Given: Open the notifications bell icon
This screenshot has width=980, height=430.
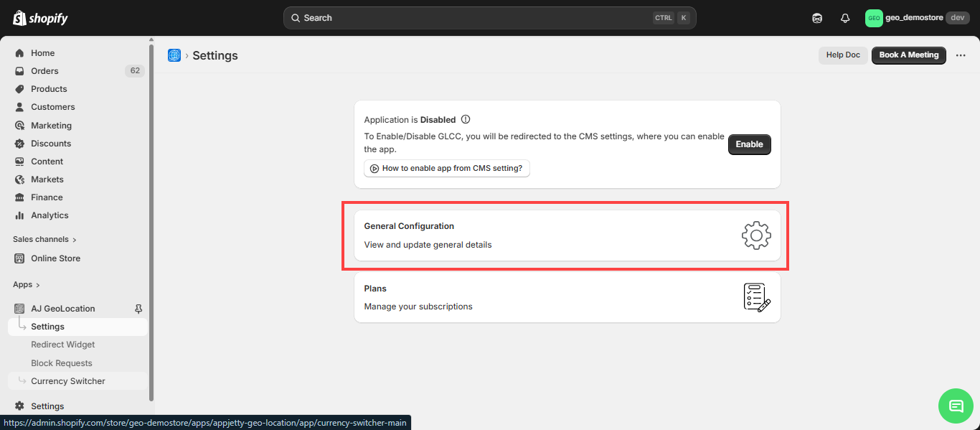Looking at the screenshot, I should 845,18.
